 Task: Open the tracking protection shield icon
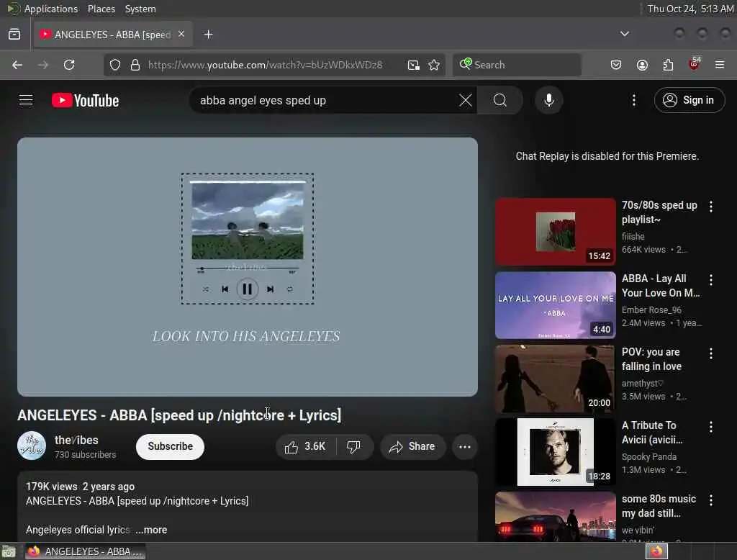click(x=115, y=65)
